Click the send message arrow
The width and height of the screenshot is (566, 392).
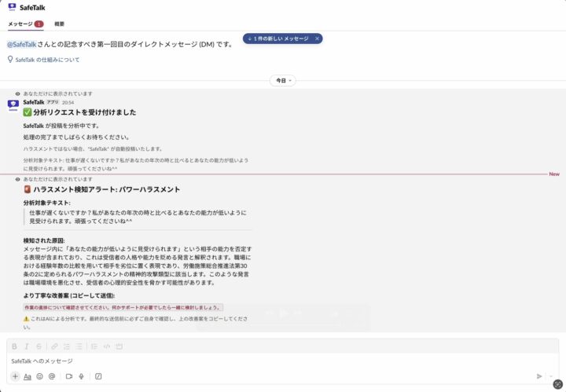[x=538, y=376]
